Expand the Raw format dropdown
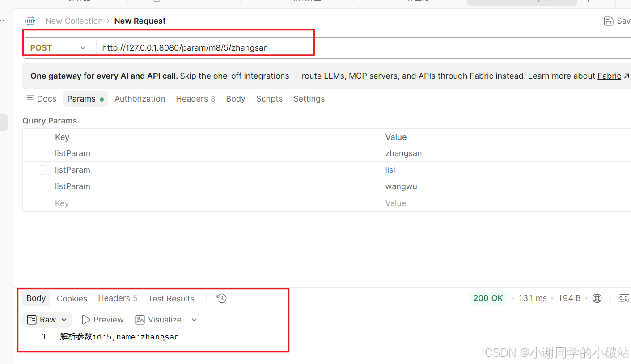This screenshot has width=631, height=364. [64, 320]
